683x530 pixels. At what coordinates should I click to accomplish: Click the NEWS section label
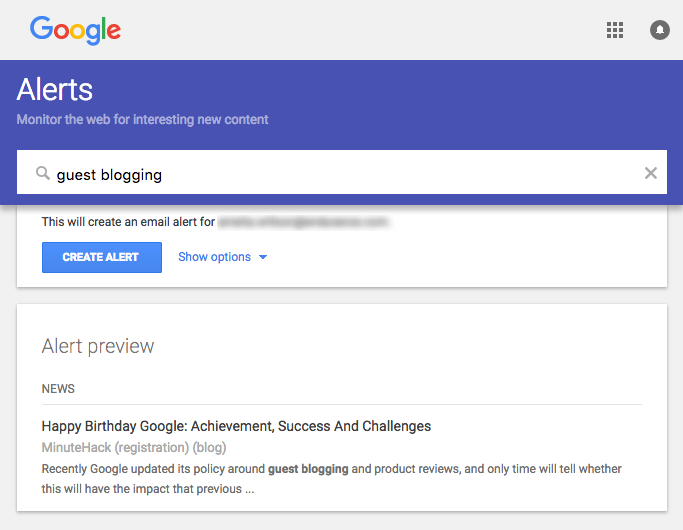click(x=58, y=388)
